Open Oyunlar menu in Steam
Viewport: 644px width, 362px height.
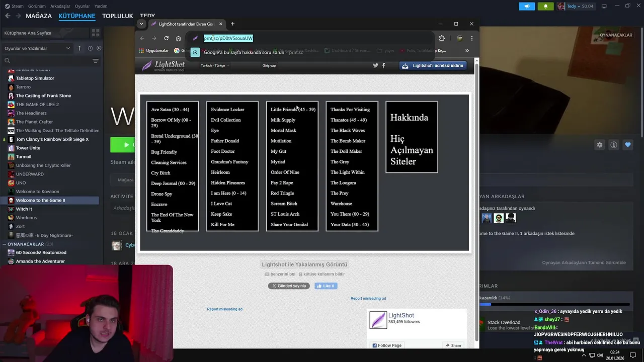click(83, 6)
